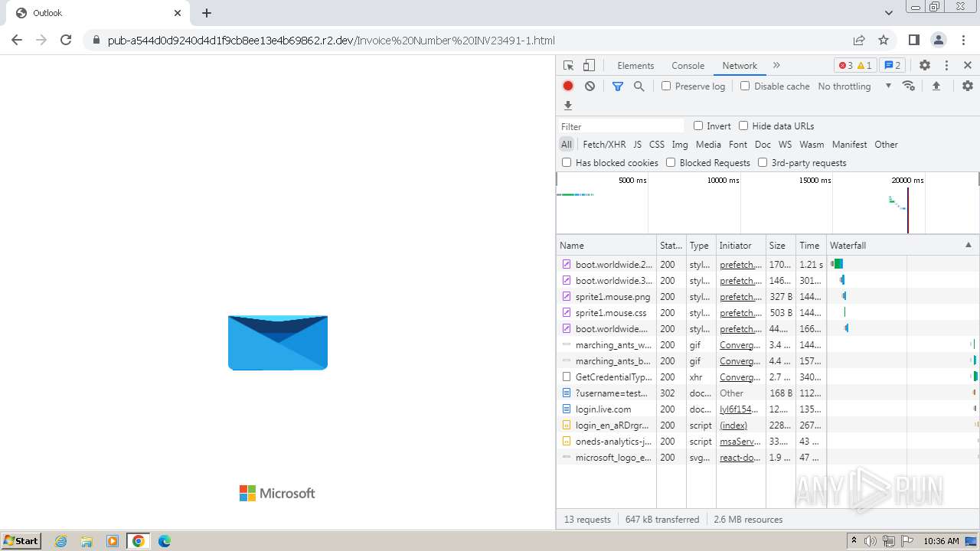Sort by Waterfall column arrow
Viewport: 980px width, 551px height.
click(969, 246)
